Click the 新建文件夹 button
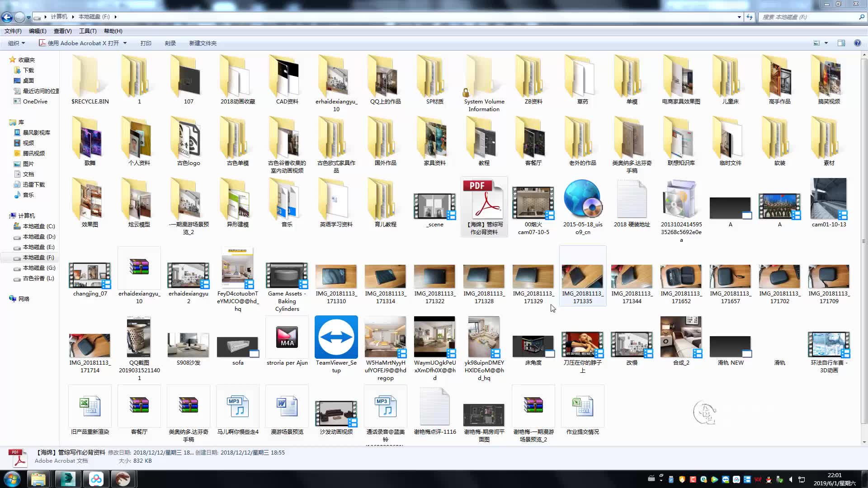The width and height of the screenshot is (868, 488). [x=203, y=43]
